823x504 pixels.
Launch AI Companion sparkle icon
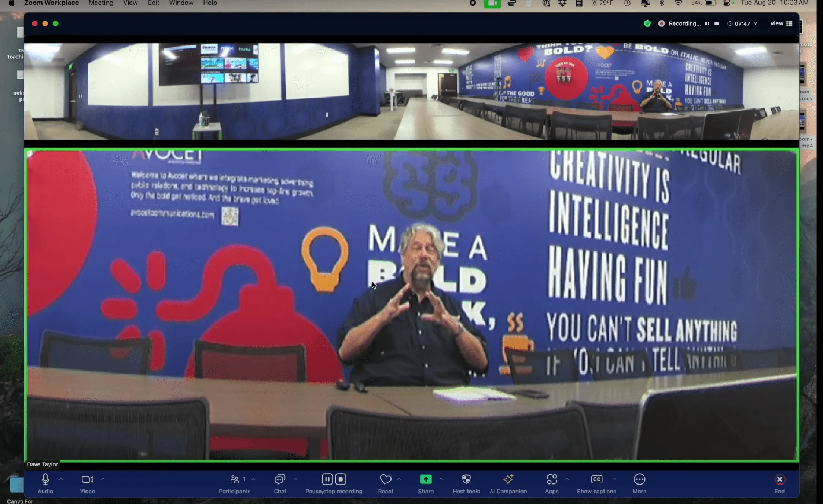(x=508, y=479)
